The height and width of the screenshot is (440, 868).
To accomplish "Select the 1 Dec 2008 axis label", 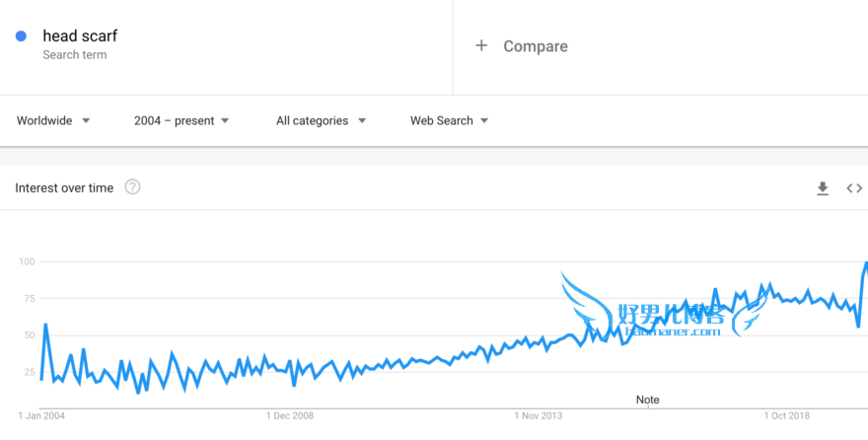I will tap(290, 415).
